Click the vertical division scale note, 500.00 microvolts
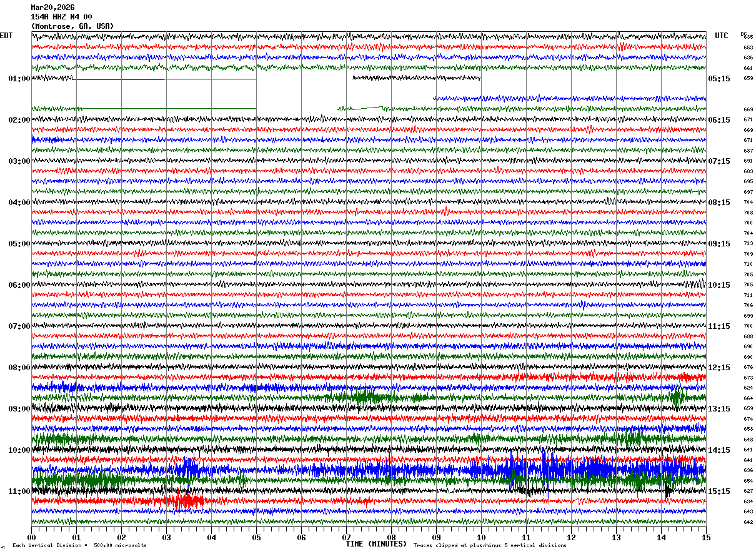Image resolution: width=756 pixels, height=554 pixels. click(x=79, y=545)
